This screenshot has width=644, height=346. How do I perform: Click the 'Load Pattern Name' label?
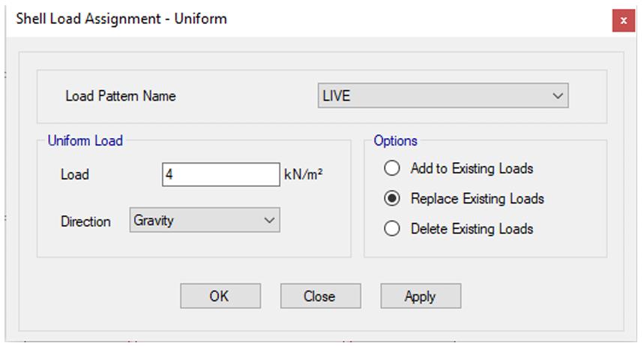pos(120,96)
